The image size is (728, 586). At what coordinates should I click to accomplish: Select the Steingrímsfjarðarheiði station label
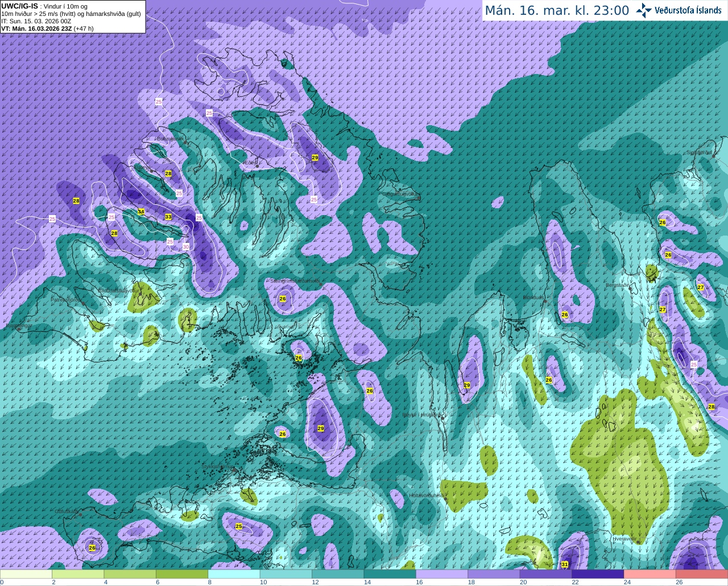click(295, 281)
